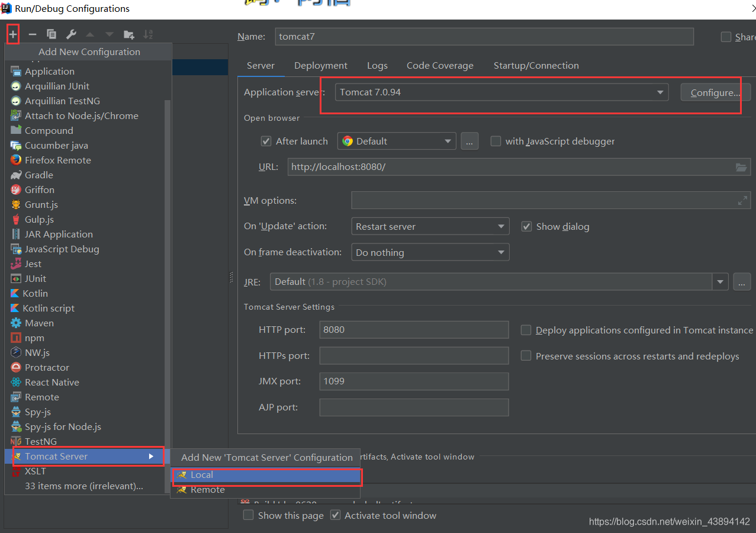Screen dimensions: 756x533
Task: Enable Deploy applications configured in Tomcat instance
Action: (526, 330)
